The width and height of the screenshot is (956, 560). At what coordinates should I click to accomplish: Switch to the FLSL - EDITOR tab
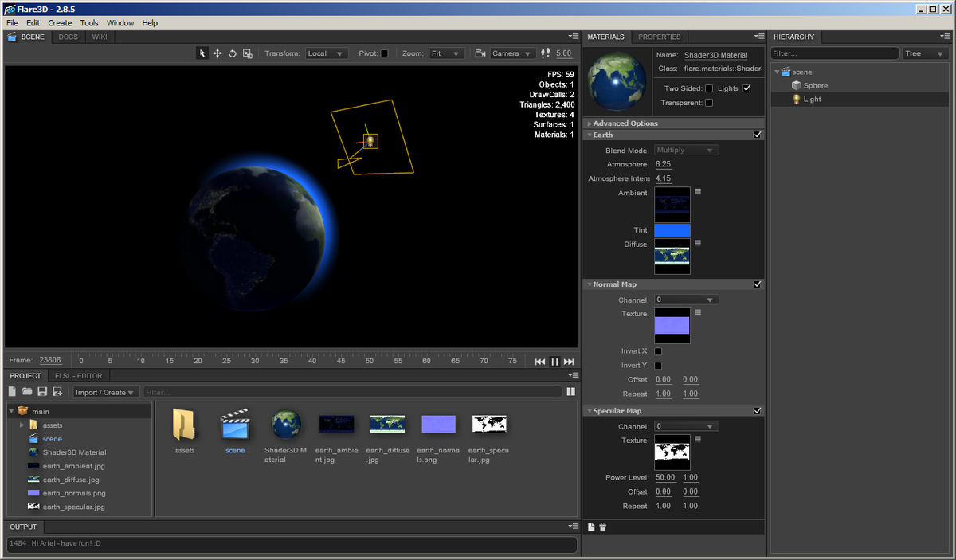click(77, 376)
